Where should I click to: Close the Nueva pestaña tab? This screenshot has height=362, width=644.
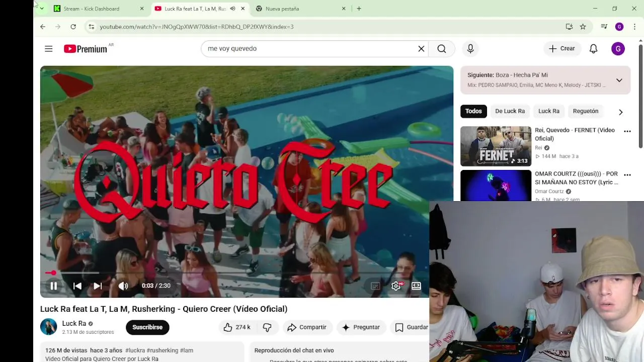[344, 9]
